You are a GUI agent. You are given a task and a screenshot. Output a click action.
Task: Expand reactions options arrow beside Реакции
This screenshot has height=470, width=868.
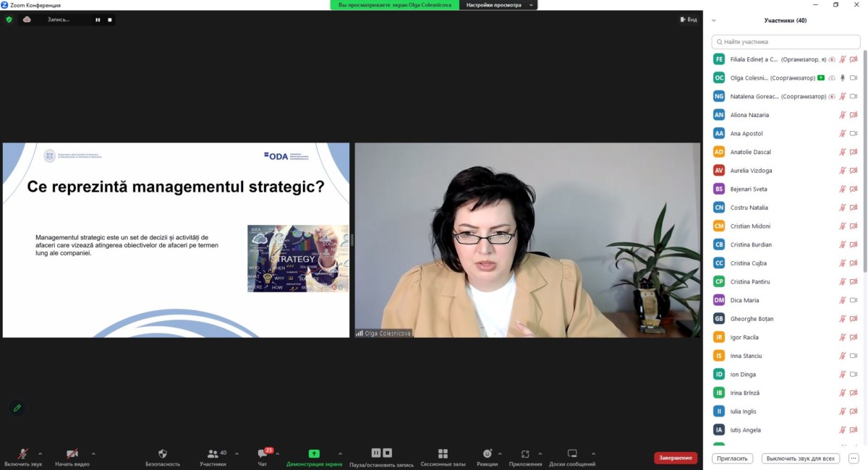[x=500, y=454]
